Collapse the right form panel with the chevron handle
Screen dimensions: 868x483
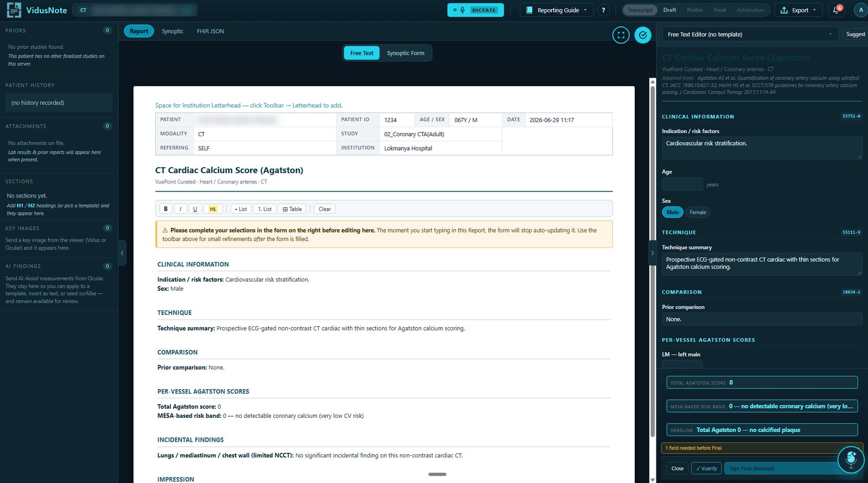[x=652, y=253]
